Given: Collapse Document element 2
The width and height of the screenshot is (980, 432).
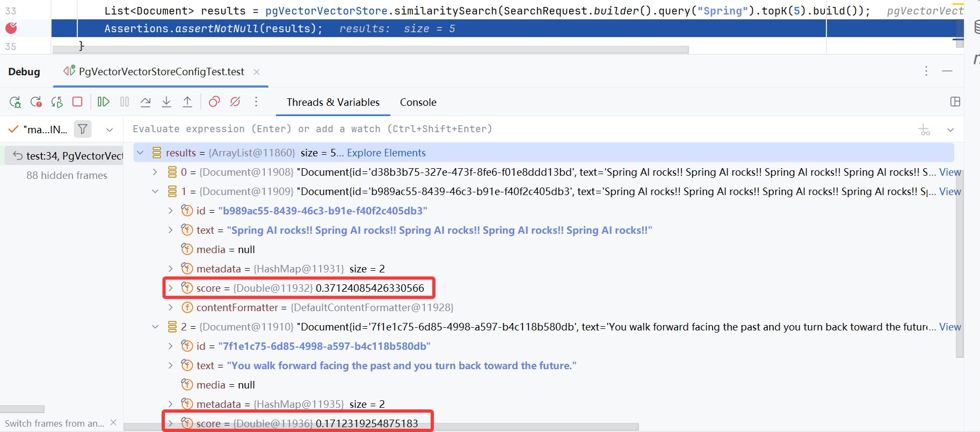Looking at the screenshot, I should point(155,327).
